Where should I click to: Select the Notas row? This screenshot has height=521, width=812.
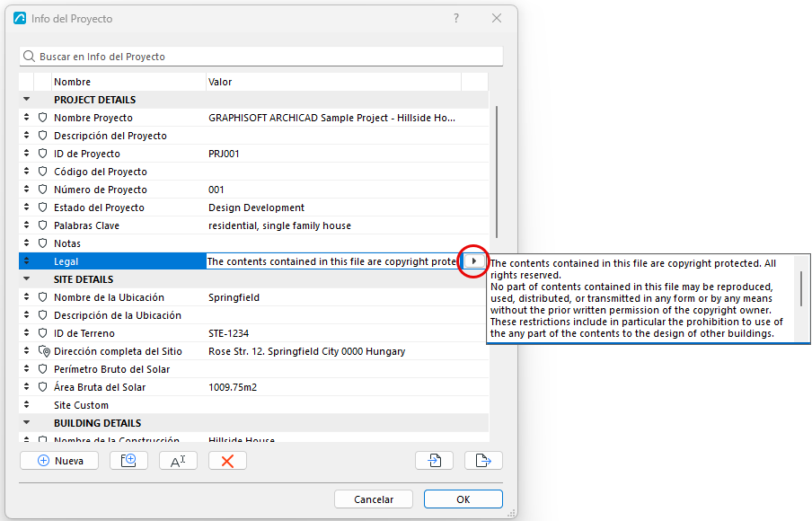(x=253, y=243)
